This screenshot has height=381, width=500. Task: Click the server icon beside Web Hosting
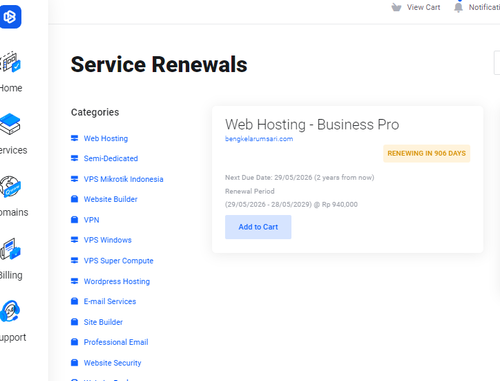[x=74, y=138]
